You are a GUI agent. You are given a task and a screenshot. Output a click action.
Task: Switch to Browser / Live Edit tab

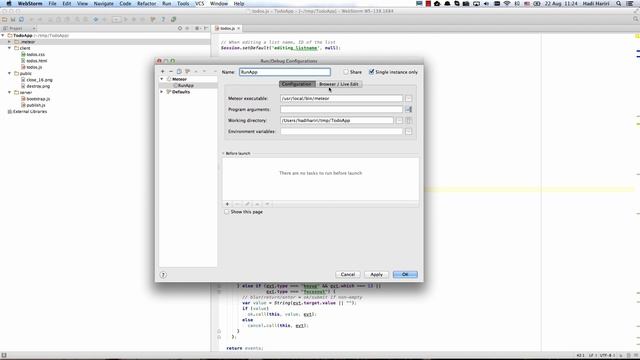pyautogui.click(x=339, y=84)
